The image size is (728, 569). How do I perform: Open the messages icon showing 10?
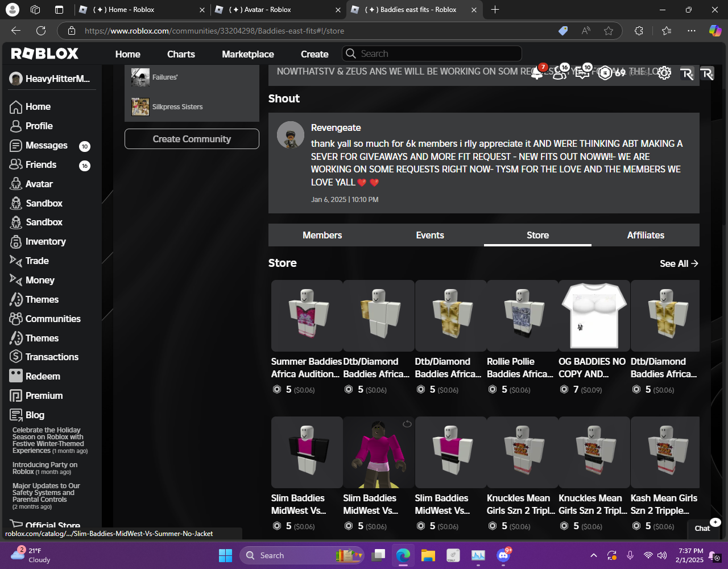582,73
